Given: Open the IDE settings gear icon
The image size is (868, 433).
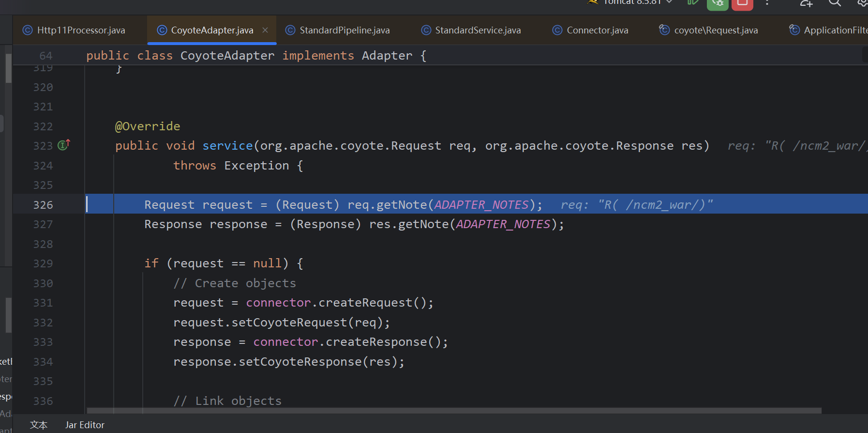Looking at the screenshot, I should pyautogui.click(x=862, y=3).
